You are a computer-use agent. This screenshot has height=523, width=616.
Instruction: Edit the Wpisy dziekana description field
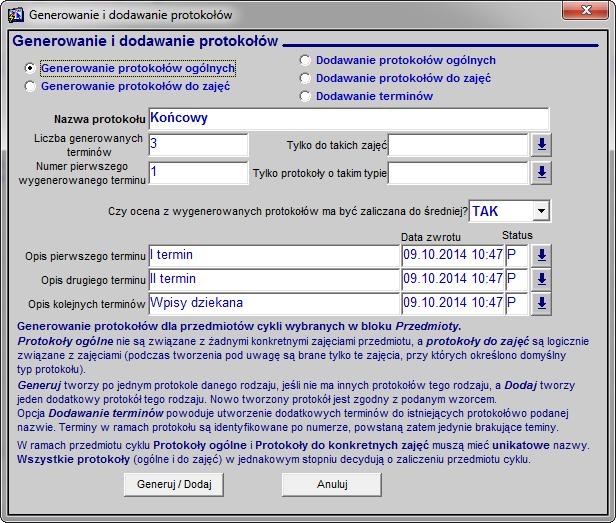coord(274,303)
